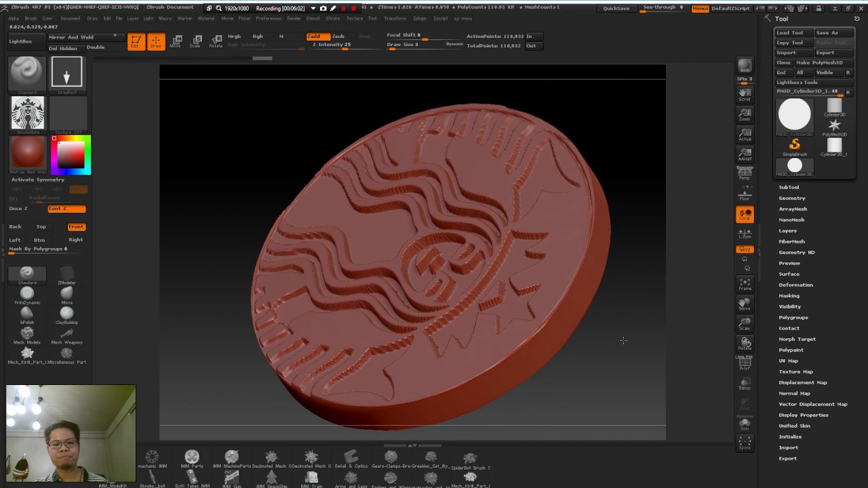Open the Transform menu

coord(395,18)
